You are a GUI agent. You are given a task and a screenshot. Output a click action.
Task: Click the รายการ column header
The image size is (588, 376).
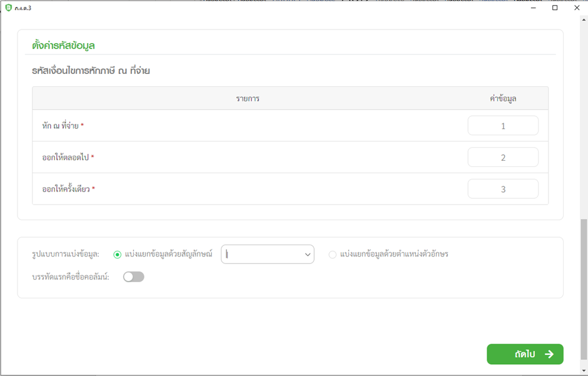(248, 99)
